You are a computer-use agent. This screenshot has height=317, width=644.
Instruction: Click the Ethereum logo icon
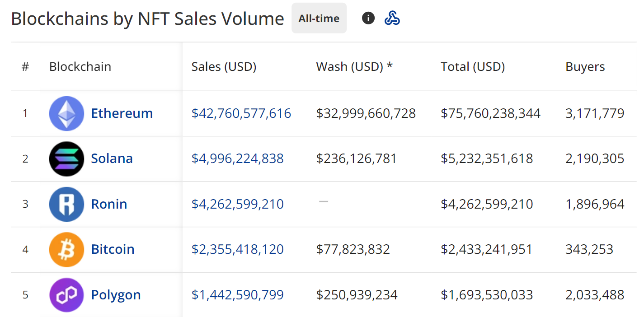pos(66,113)
